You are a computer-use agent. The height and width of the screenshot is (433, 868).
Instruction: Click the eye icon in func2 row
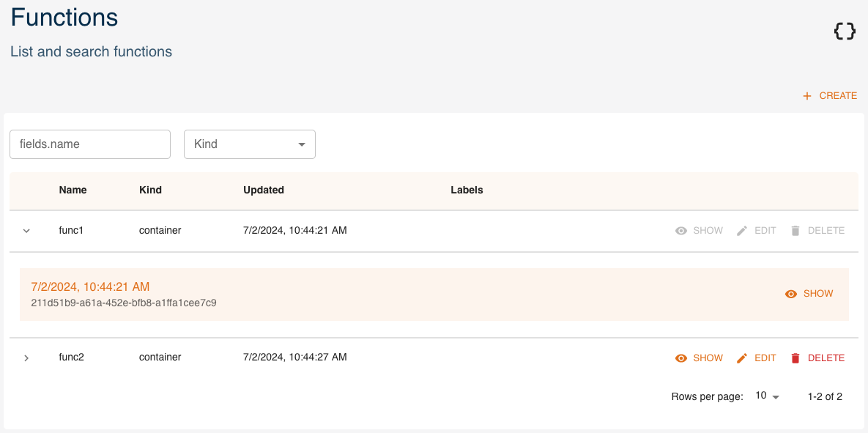point(681,358)
